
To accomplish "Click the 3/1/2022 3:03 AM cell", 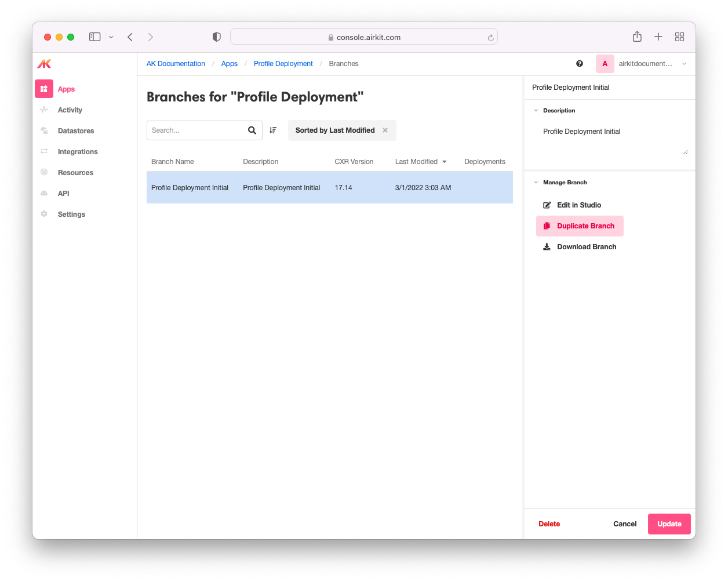I will pyautogui.click(x=423, y=188).
